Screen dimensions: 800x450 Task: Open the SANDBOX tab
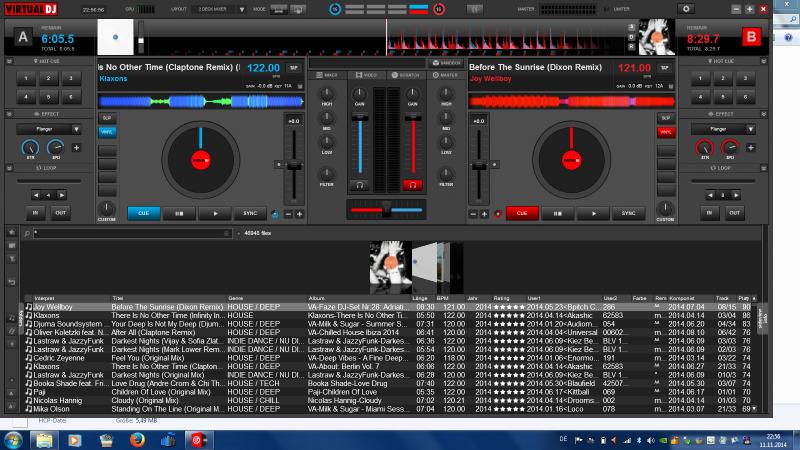[446, 63]
